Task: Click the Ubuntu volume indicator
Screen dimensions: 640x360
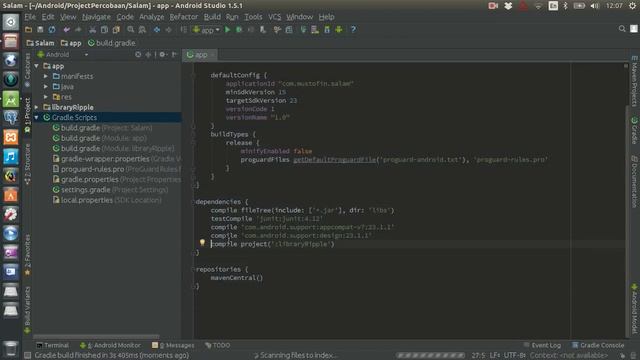Action: click(x=595, y=6)
